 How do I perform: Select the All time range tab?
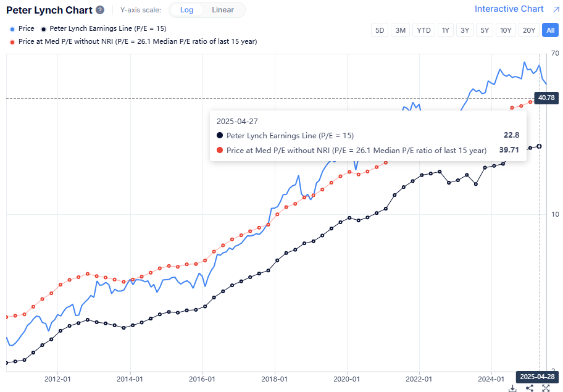(x=550, y=30)
